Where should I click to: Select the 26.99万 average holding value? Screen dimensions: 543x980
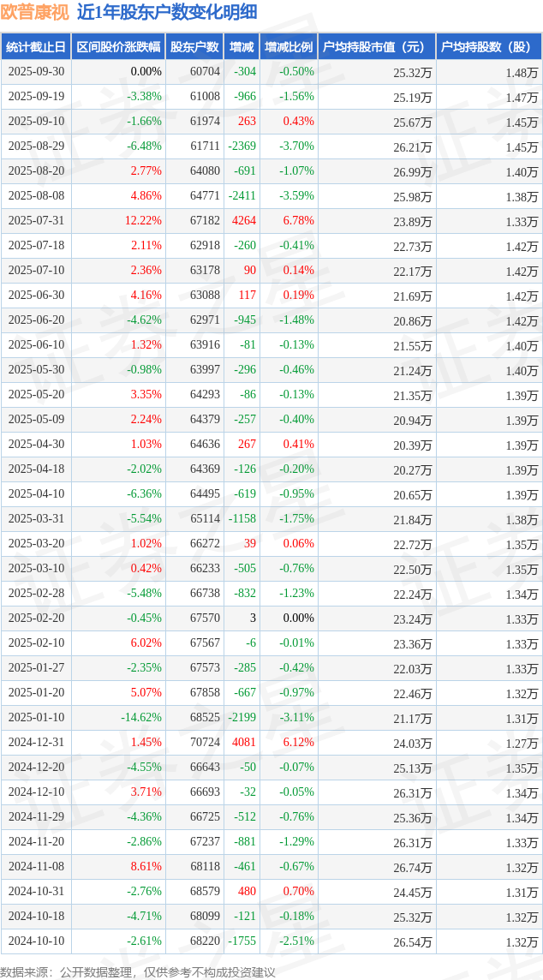[412, 171]
